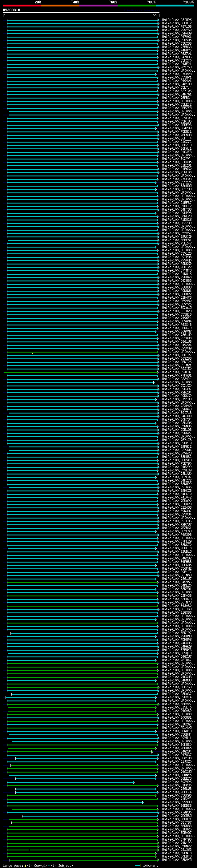Select label UniRef100_O22424
The width and height of the screenshot is (197, 868).
tap(177, 379)
